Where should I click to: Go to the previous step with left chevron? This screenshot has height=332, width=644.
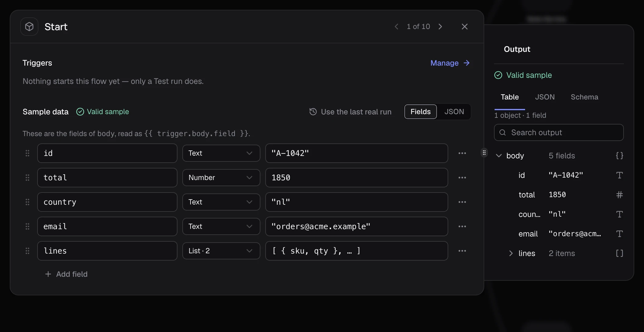pyautogui.click(x=396, y=27)
